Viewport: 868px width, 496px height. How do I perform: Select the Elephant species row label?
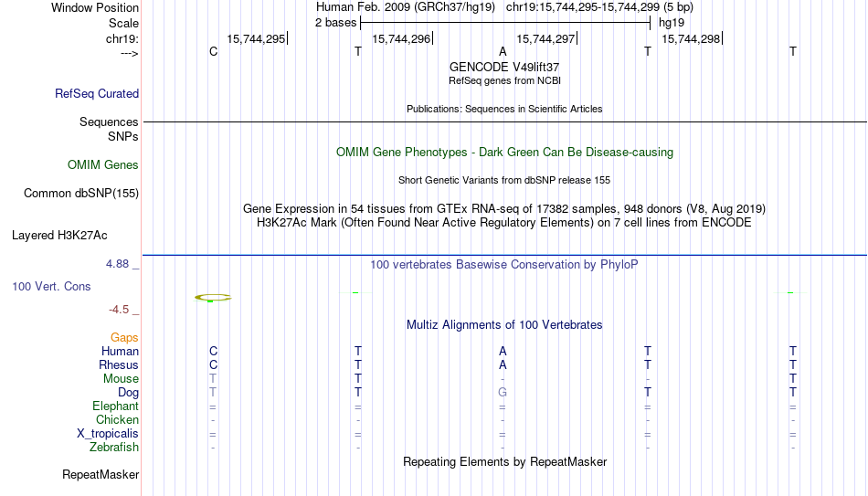point(115,406)
